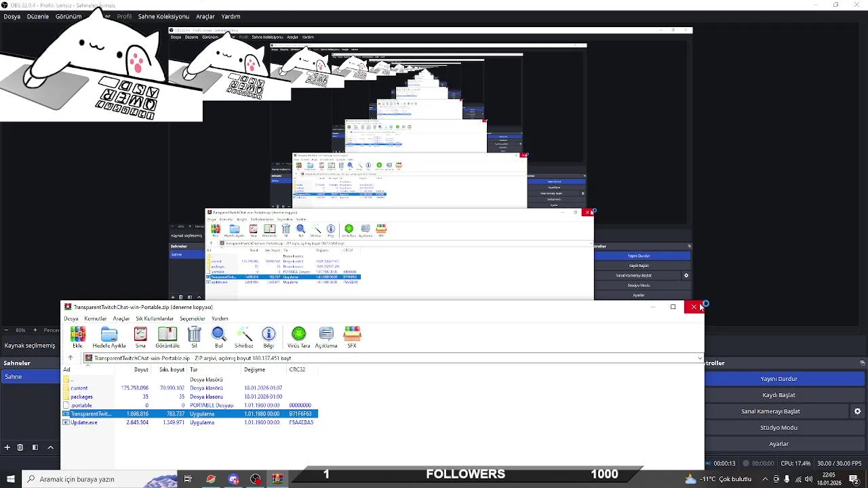Click 30.00 / 30.00 FPS in status bar

click(x=841, y=464)
